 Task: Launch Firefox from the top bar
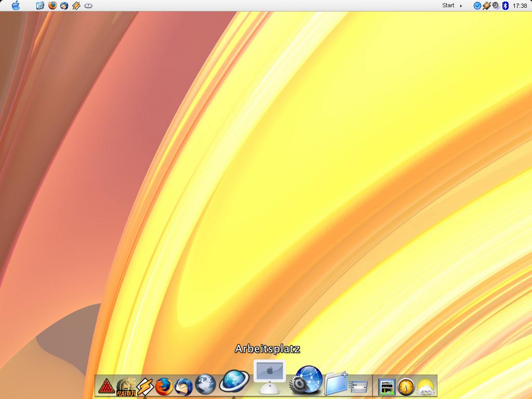pos(52,5)
